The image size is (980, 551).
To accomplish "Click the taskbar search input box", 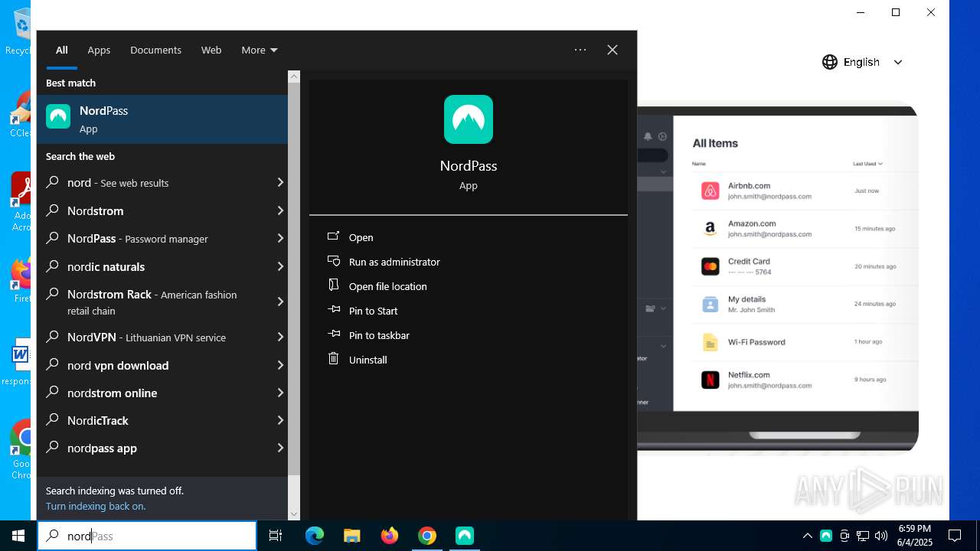I will (x=147, y=536).
